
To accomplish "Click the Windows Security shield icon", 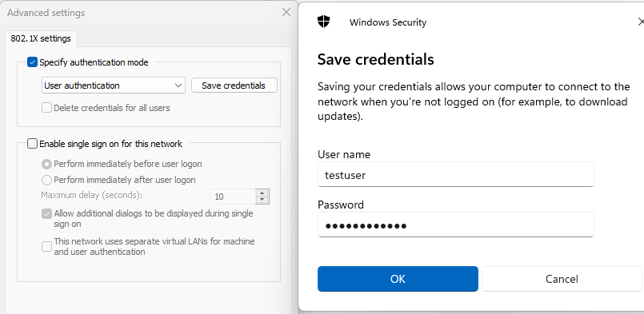I will (x=324, y=22).
